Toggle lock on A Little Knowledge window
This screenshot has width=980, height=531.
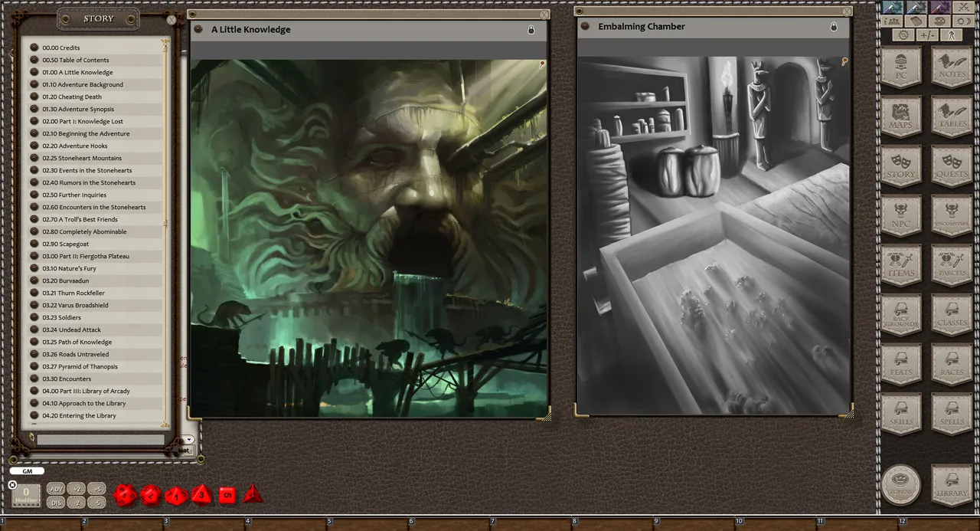(531, 30)
